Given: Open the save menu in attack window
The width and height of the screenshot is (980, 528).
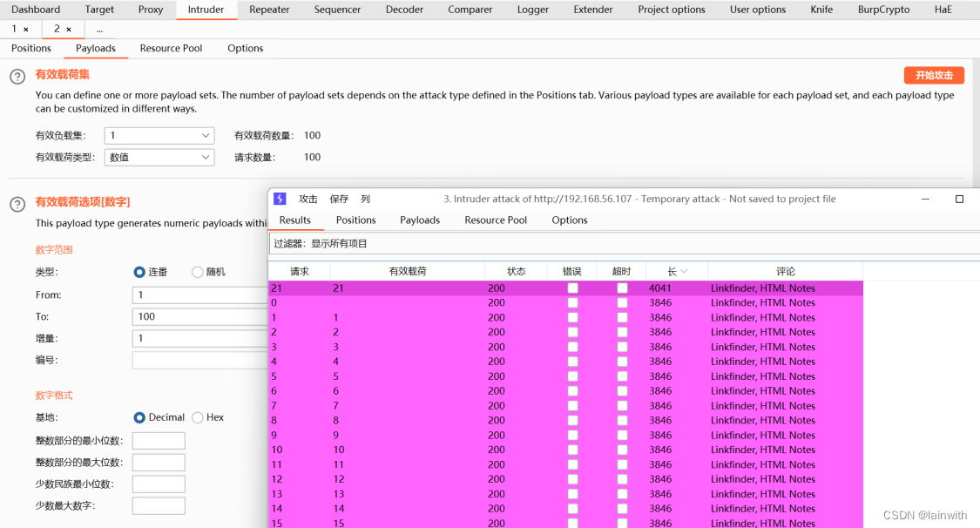Looking at the screenshot, I should click(x=339, y=199).
